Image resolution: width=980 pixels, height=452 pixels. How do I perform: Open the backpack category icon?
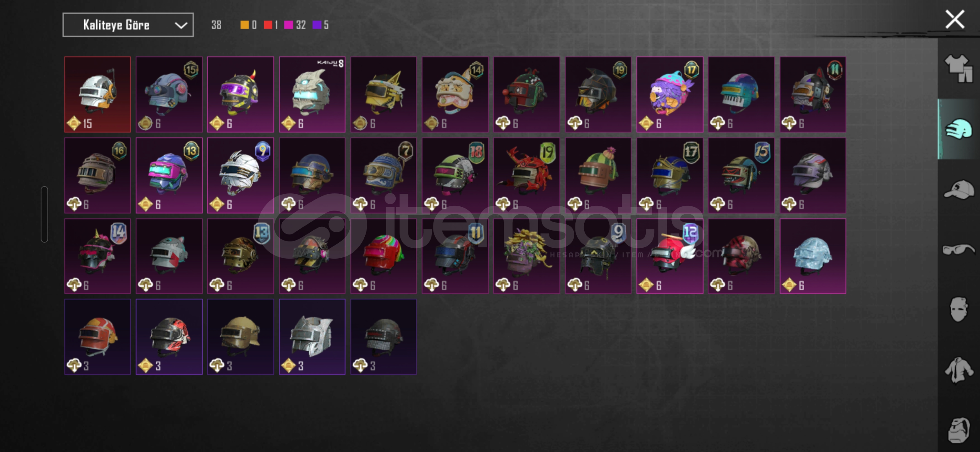point(958,430)
